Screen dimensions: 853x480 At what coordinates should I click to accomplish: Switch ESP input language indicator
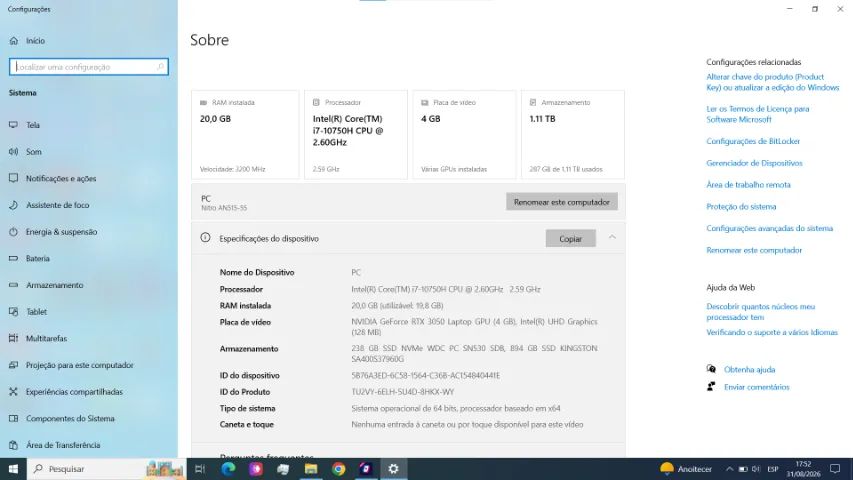772,469
